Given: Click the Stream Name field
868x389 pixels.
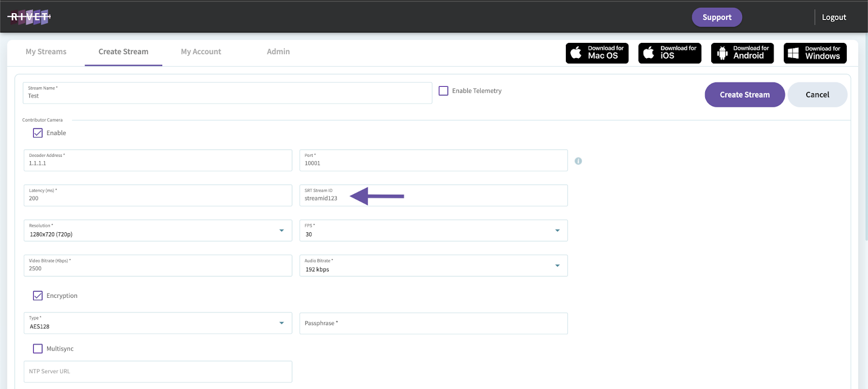Looking at the screenshot, I should 227,93.
